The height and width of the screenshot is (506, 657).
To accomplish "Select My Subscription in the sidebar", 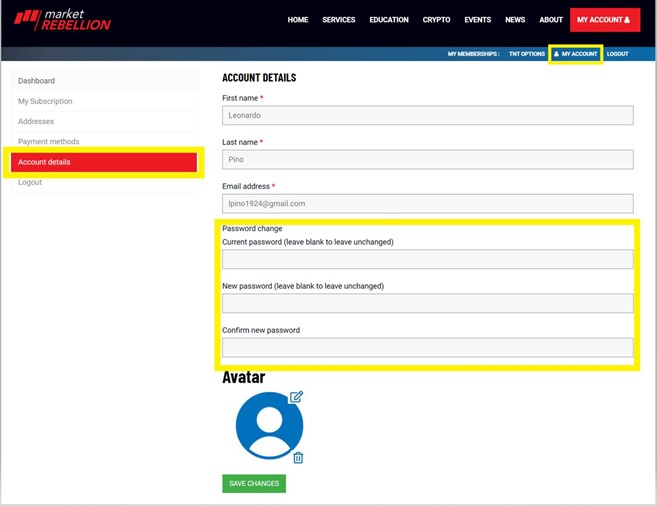I will (45, 101).
